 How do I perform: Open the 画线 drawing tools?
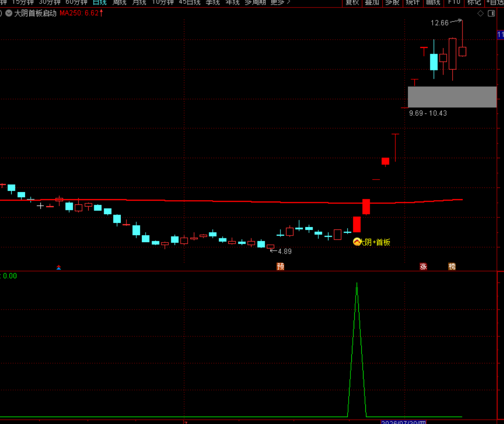coord(433,3)
